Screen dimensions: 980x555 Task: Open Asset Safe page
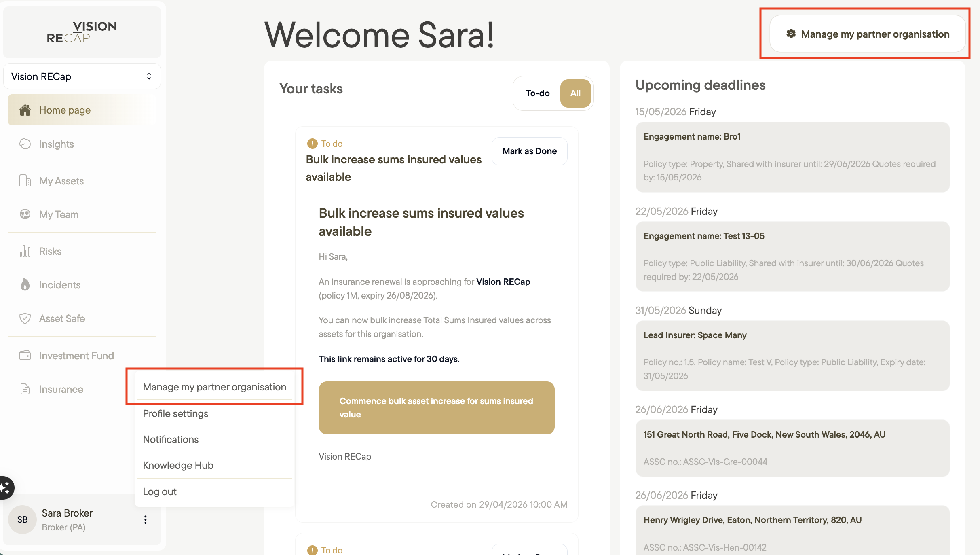(x=82, y=318)
